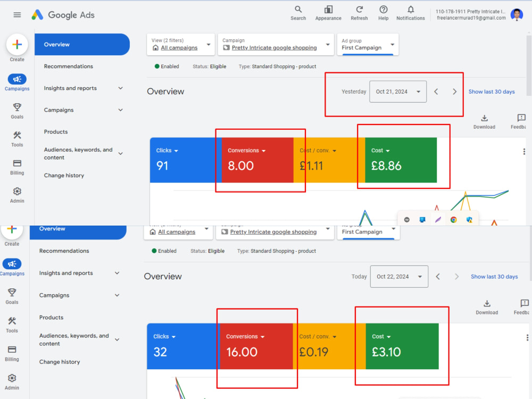This screenshot has width=532, height=399.
Task: Open Search in the top bar
Action: pos(298,13)
